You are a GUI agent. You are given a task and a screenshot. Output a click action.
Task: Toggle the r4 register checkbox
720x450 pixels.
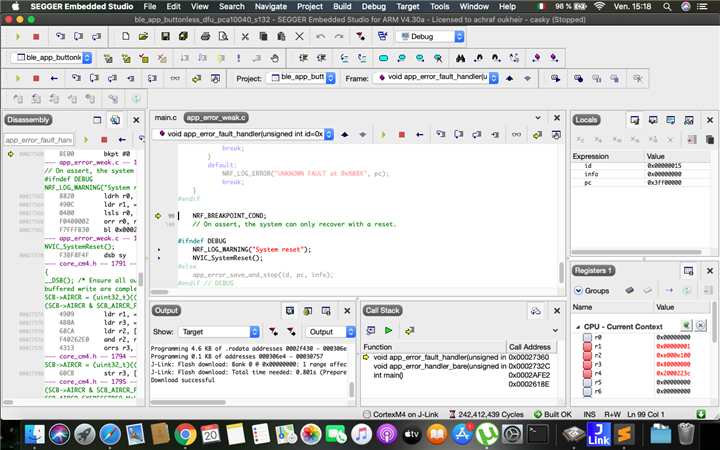click(x=587, y=373)
